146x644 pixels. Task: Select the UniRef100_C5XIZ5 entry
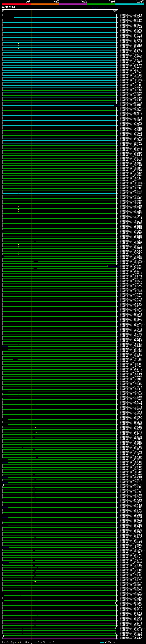[131, 263]
